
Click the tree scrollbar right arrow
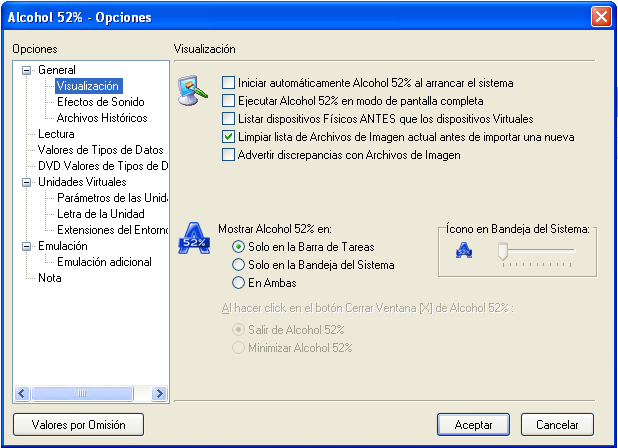159,393
